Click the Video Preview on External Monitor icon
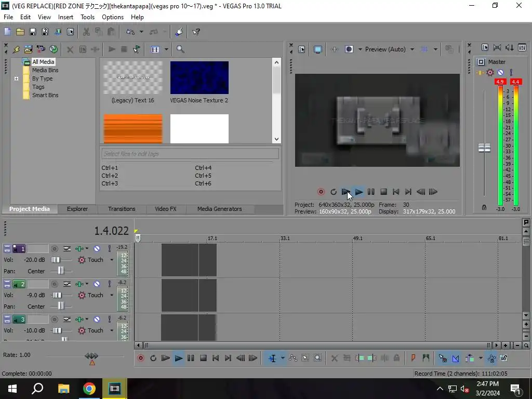532x399 pixels. [x=318, y=49]
